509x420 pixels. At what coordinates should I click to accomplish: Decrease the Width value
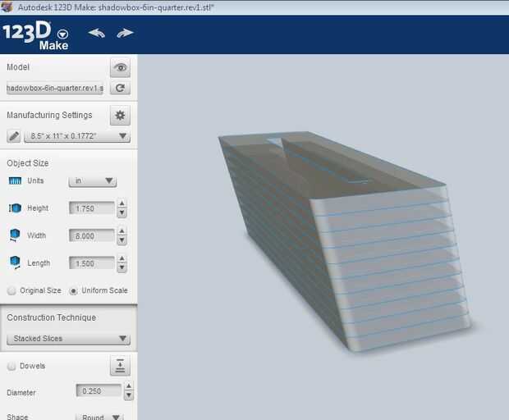coord(122,240)
